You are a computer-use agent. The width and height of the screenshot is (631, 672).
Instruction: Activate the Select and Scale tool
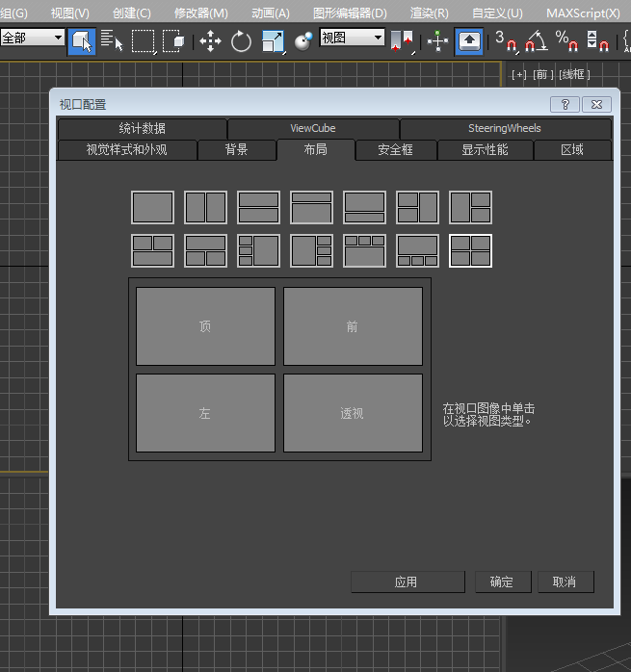coord(274,41)
